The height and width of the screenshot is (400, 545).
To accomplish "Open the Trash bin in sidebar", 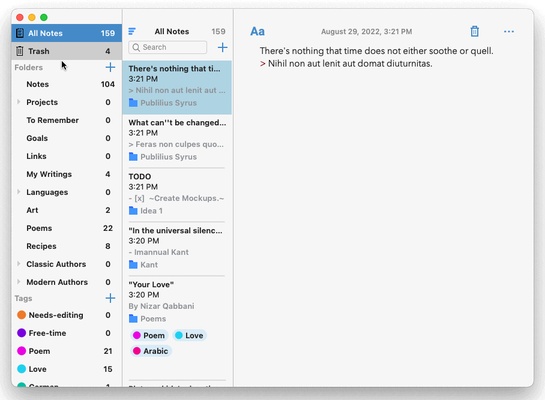I will pos(66,51).
